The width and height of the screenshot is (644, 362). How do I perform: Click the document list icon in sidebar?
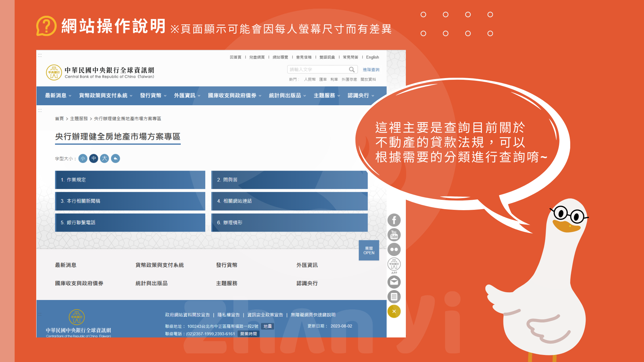[x=394, y=297]
